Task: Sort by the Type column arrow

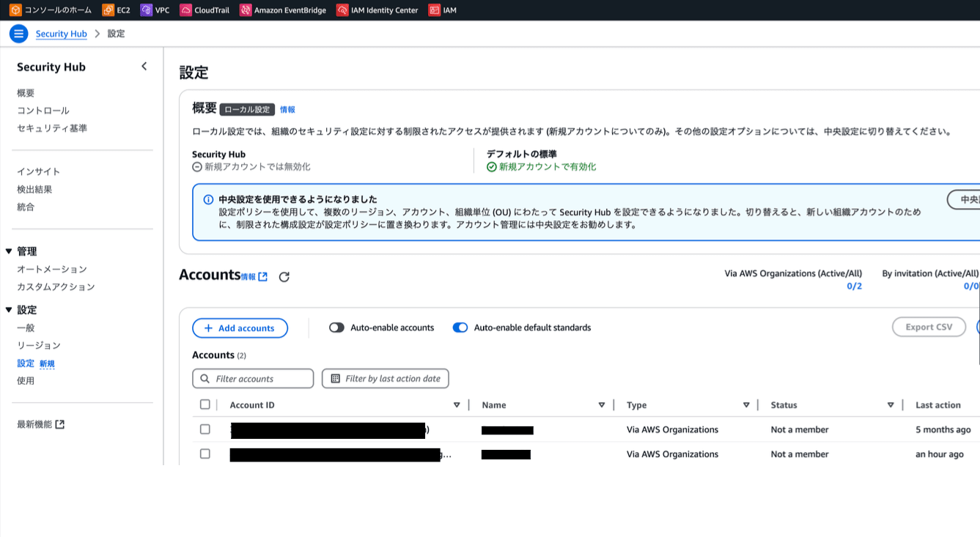Action: [746, 405]
